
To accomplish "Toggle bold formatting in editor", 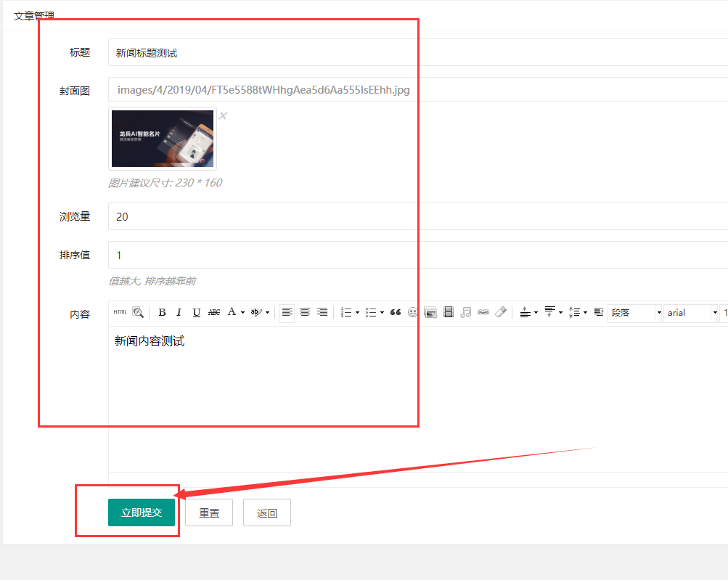I will click(162, 312).
